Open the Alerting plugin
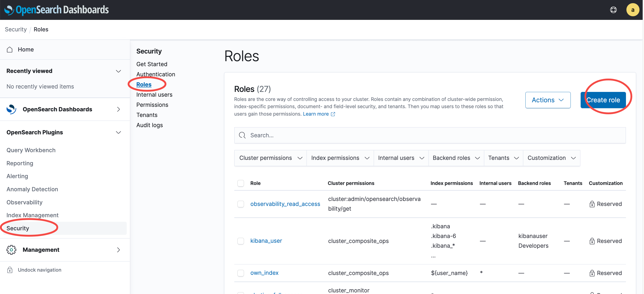This screenshot has width=644, height=294. click(x=17, y=176)
